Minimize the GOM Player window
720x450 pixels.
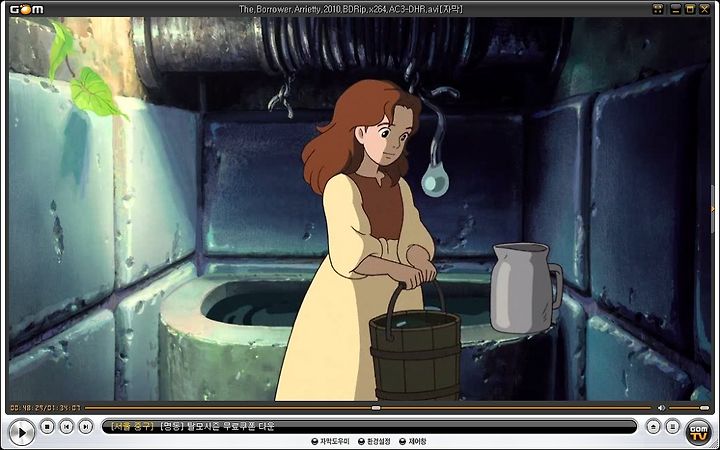pos(675,9)
